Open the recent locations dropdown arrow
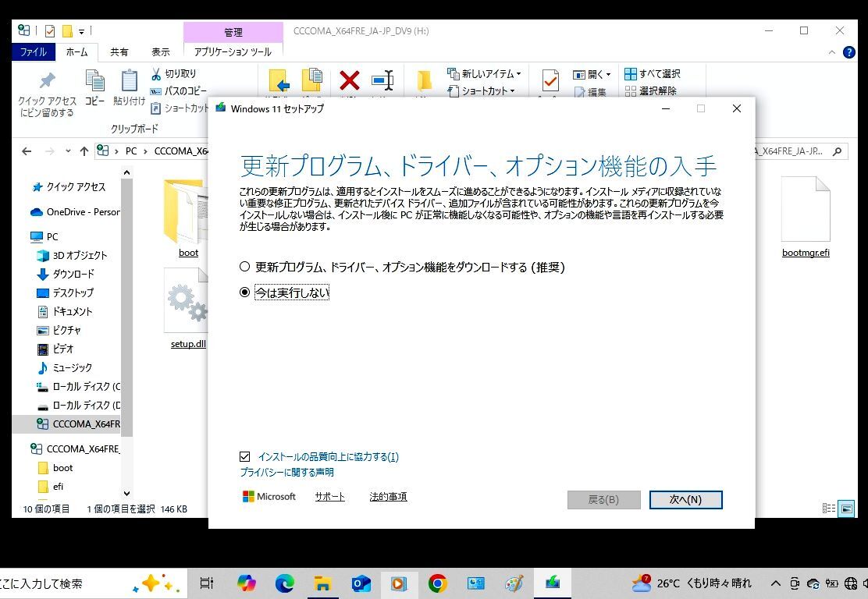This screenshot has height=599, width=868. [x=68, y=151]
